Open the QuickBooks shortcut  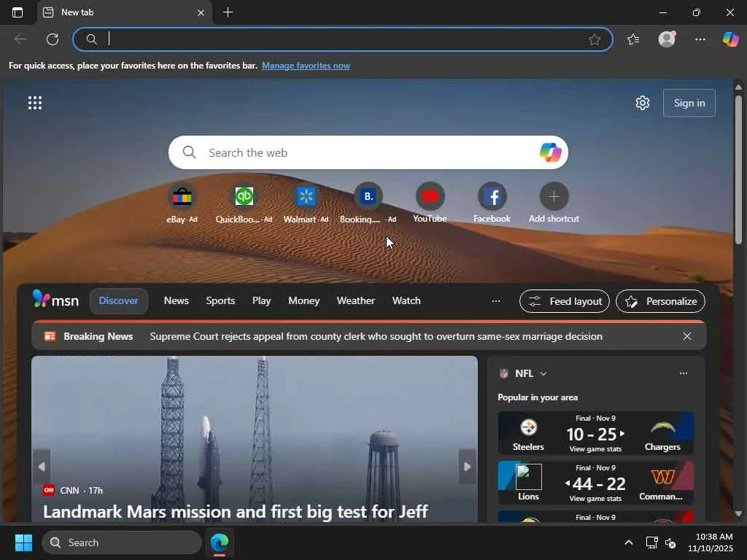(x=244, y=203)
